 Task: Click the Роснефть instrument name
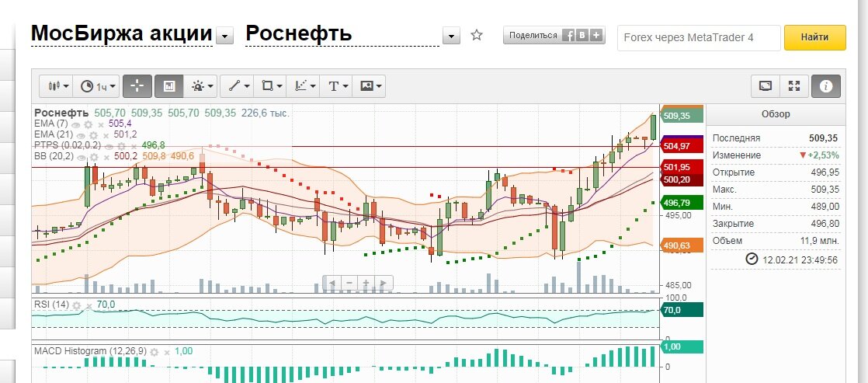299,33
